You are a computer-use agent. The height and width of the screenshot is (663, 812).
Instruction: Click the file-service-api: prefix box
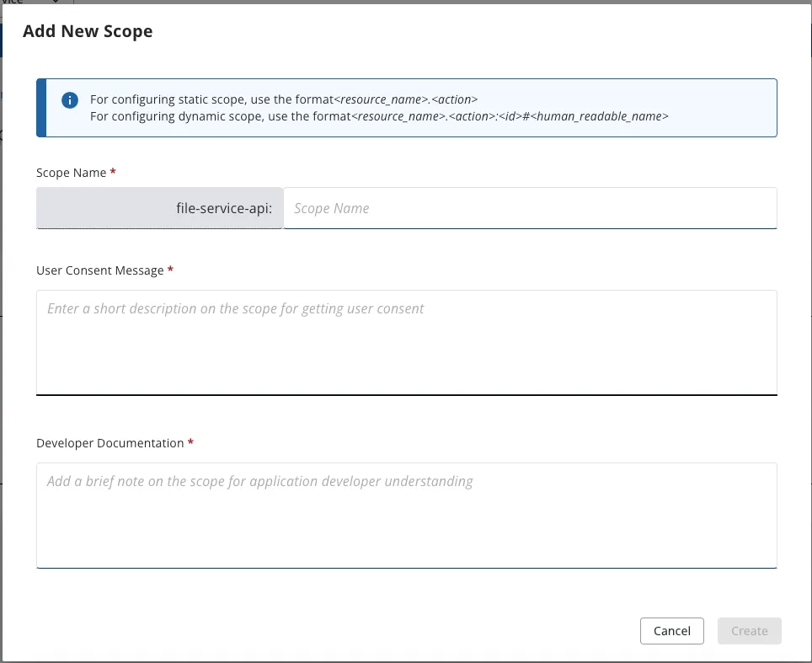coord(159,208)
